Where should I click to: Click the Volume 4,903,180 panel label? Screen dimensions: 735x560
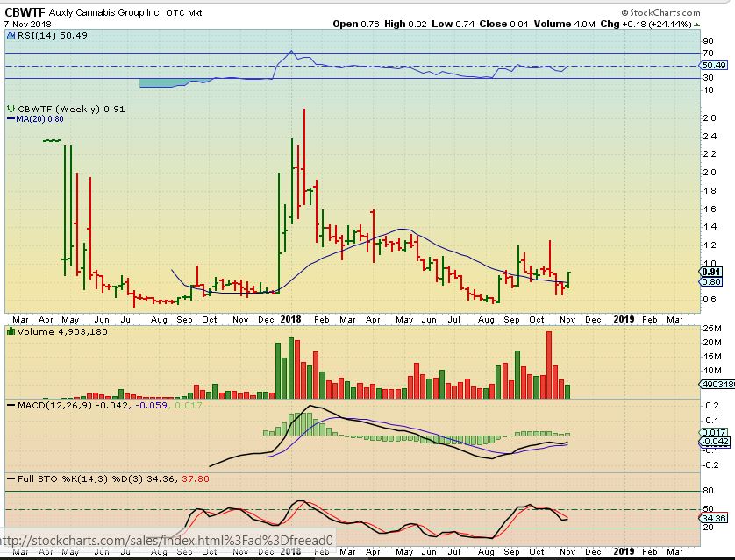pyautogui.click(x=62, y=331)
